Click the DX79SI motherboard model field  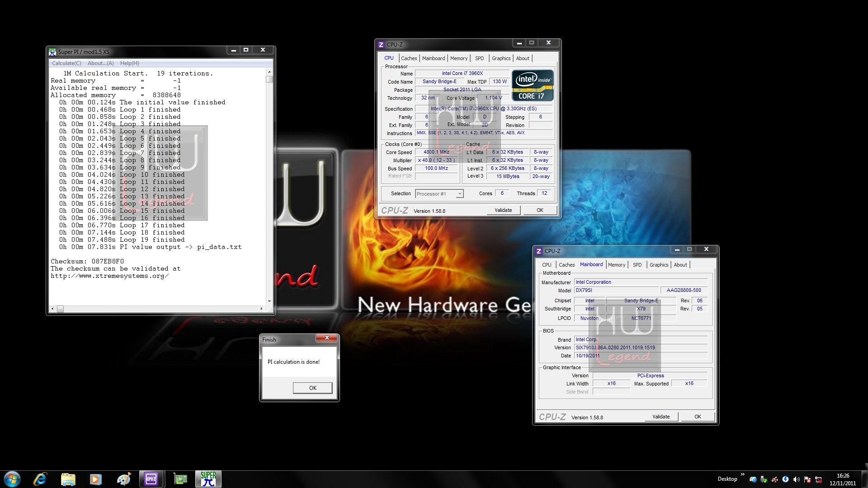(x=616, y=291)
